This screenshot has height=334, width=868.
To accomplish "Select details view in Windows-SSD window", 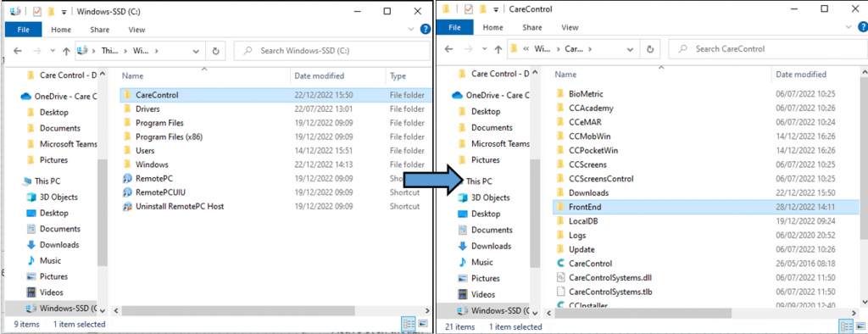I will (x=409, y=324).
